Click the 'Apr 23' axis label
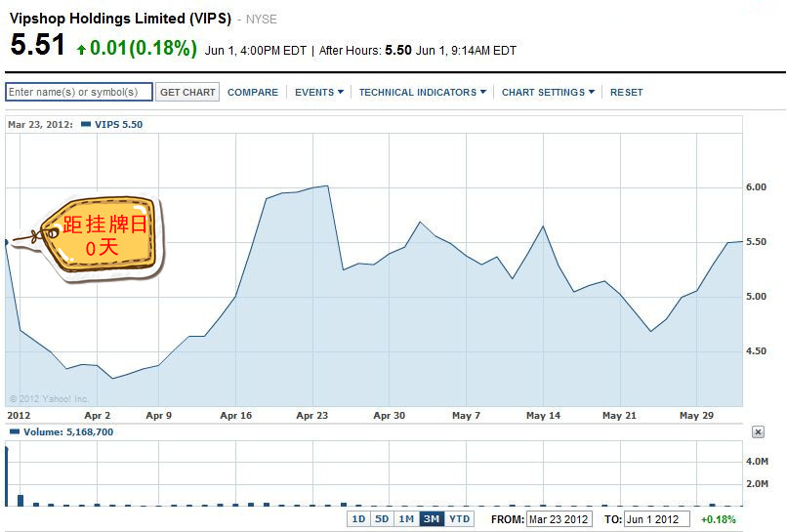Viewport: 787px width, 532px height. [311, 416]
